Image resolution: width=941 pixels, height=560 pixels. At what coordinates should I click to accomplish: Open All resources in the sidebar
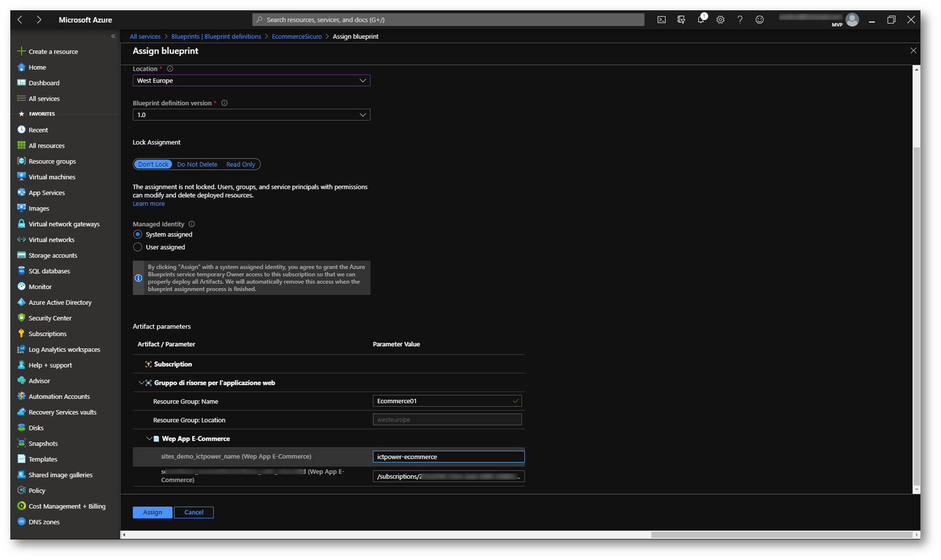coord(47,145)
